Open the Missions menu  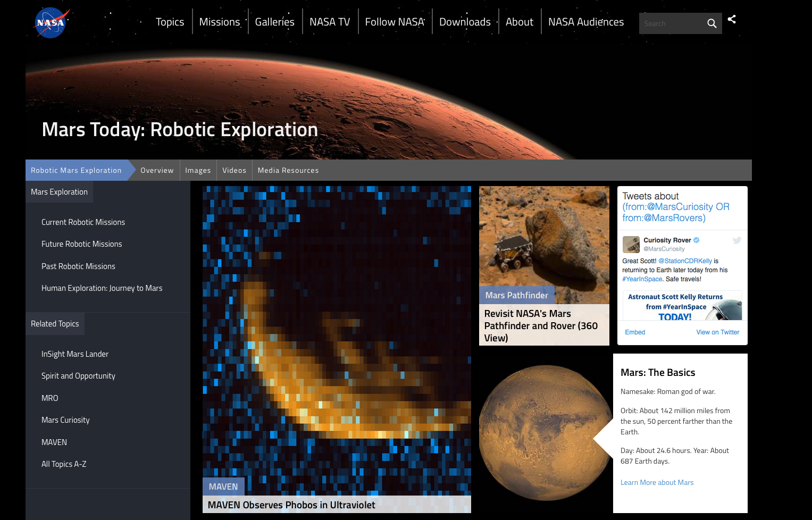220,22
